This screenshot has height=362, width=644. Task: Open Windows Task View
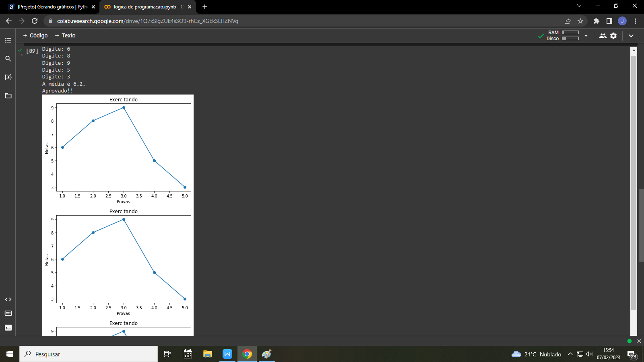click(x=167, y=354)
